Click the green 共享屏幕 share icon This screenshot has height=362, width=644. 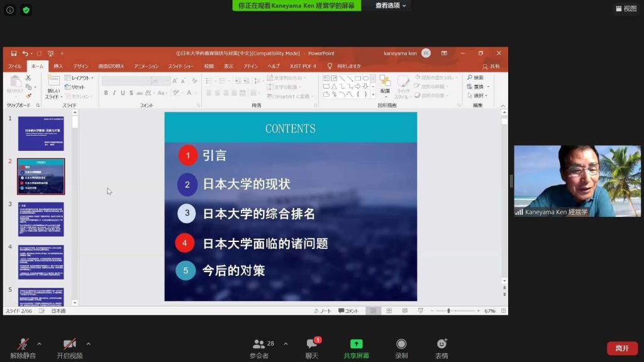tap(357, 344)
